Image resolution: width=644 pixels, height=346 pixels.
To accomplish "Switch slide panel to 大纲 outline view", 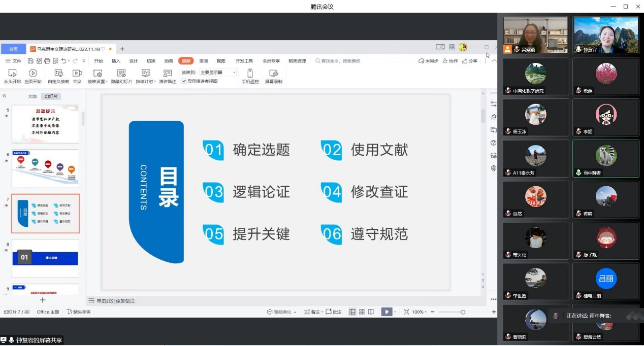I will [32, 96].
